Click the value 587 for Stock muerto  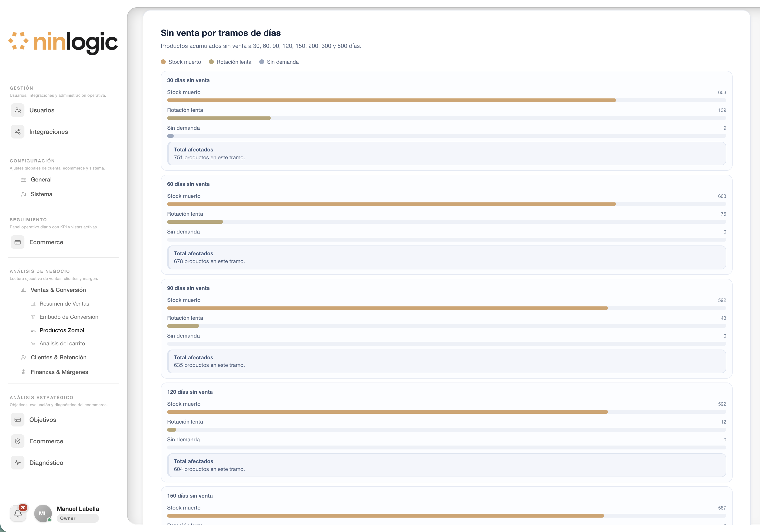coord(722,508)
